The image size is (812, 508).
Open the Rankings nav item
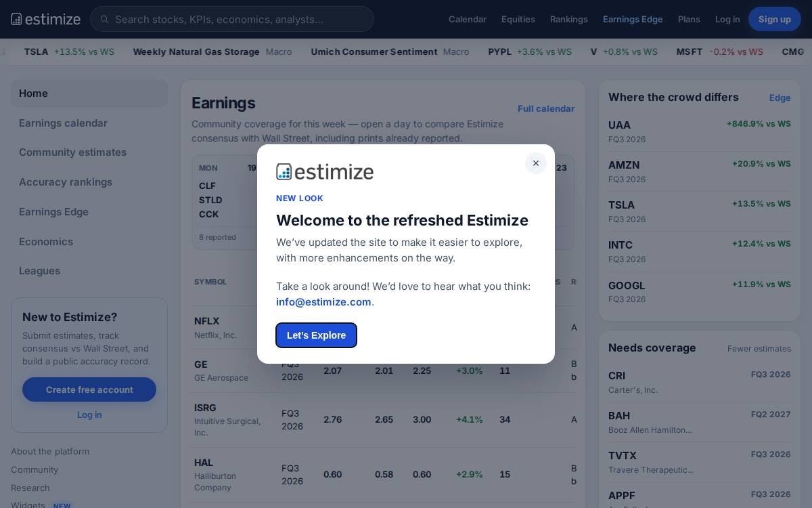coord(569,19)
